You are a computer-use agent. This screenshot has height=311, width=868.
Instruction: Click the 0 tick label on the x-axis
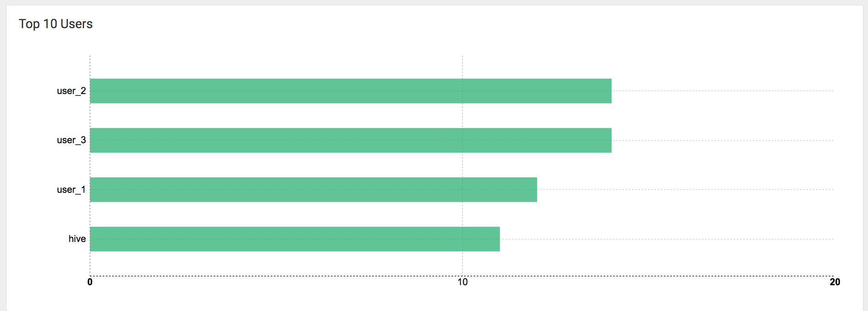click(90, 282)
